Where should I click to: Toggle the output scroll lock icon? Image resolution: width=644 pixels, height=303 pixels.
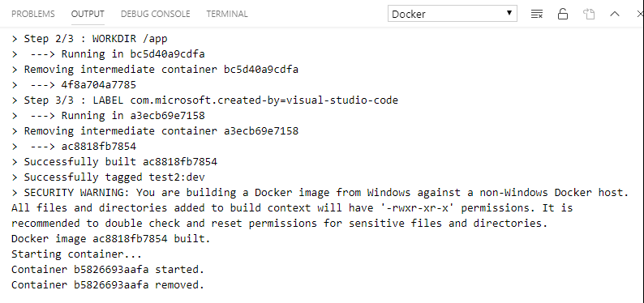coord(563,14)
